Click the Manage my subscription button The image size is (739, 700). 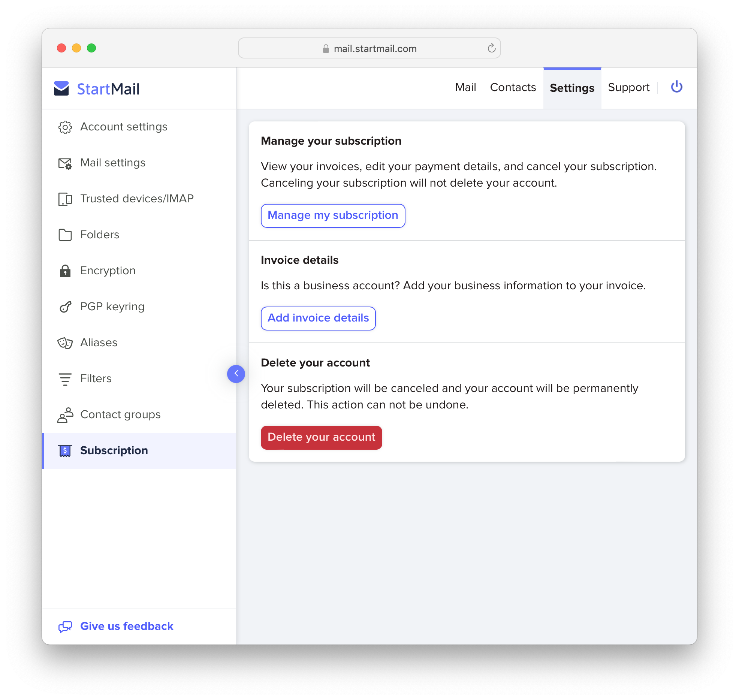click(x=333, y=215)
